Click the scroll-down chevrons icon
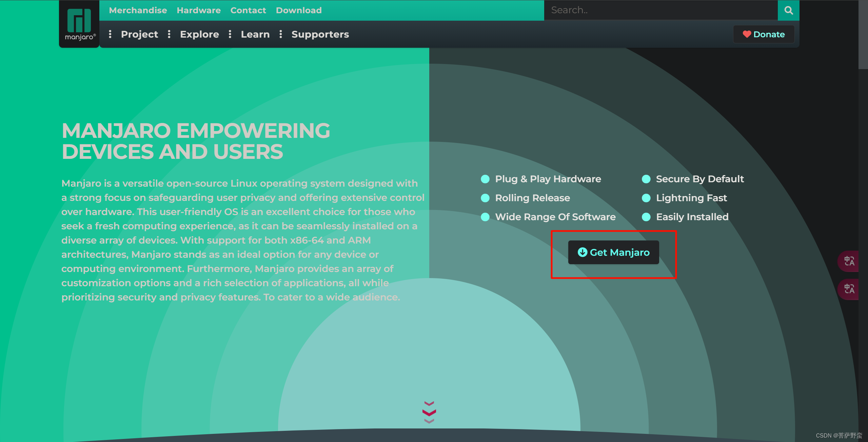868x442 pixels. 429,412
